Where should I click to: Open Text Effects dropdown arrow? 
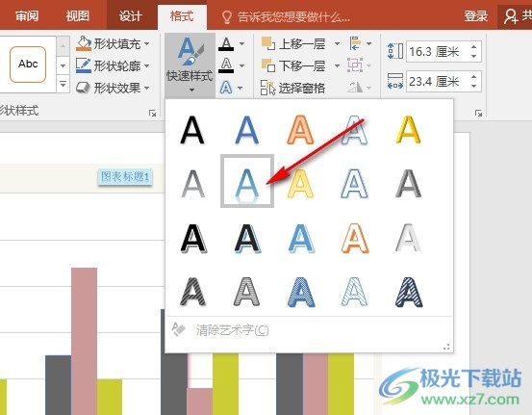click(241, 88)
